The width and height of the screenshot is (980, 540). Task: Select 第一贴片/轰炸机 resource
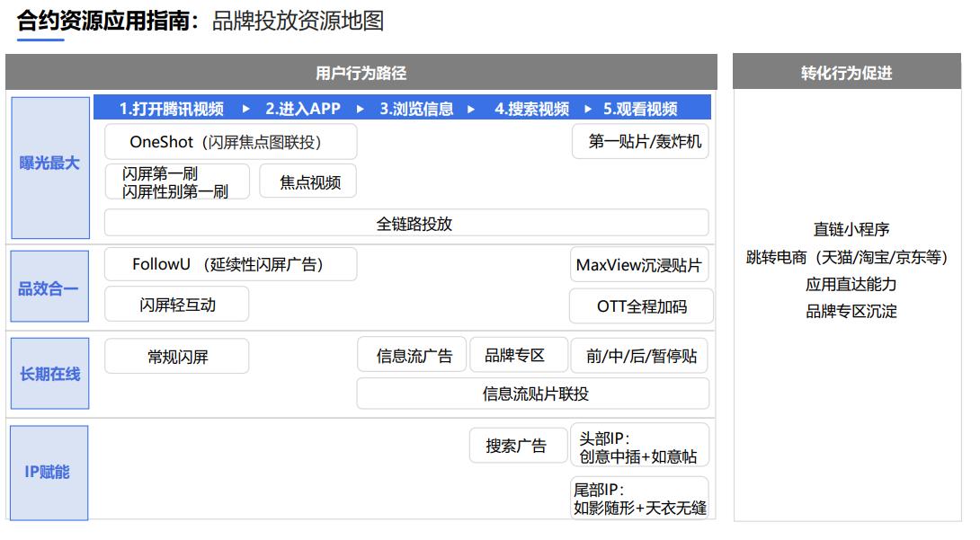641,142
